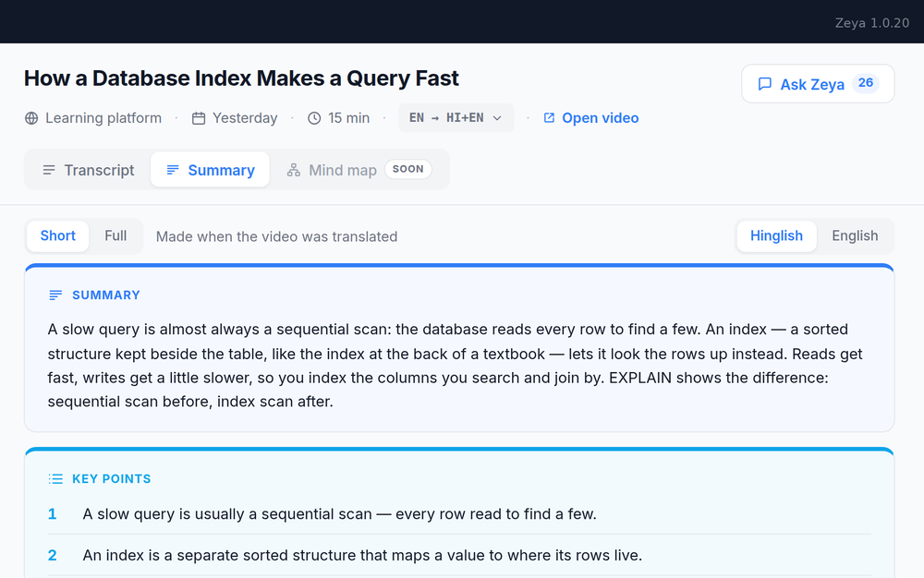Click the Summary tab icon
This screenshot has width=924, height=578.
point(173,170)
